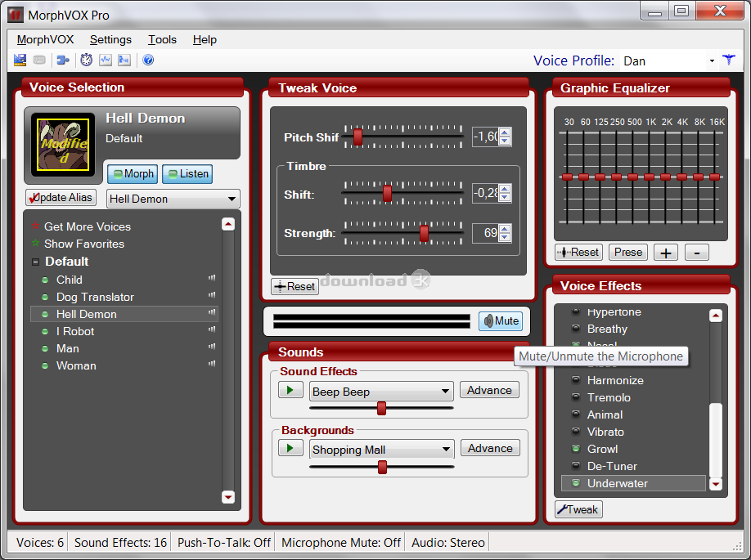Viewport: 751px width, 560px height.
Task: Open help via blue question mark icon
Action: coord(148,60)
